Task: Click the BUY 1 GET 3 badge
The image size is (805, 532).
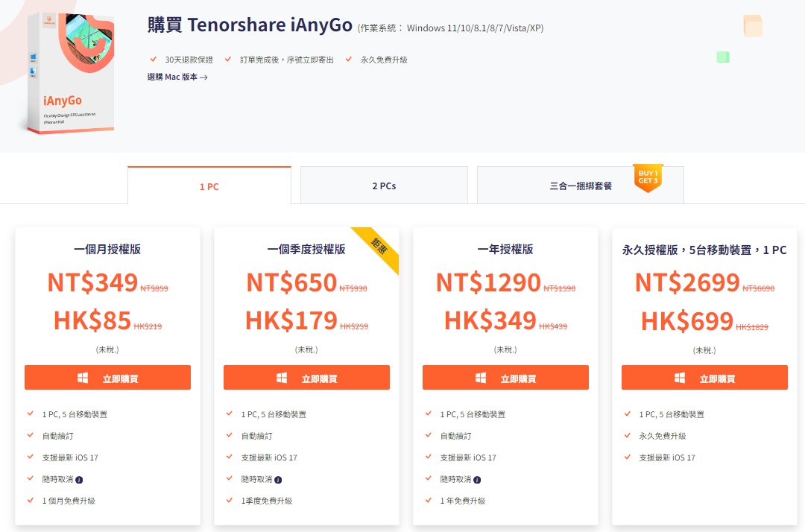Action: (x=648, y=178)
